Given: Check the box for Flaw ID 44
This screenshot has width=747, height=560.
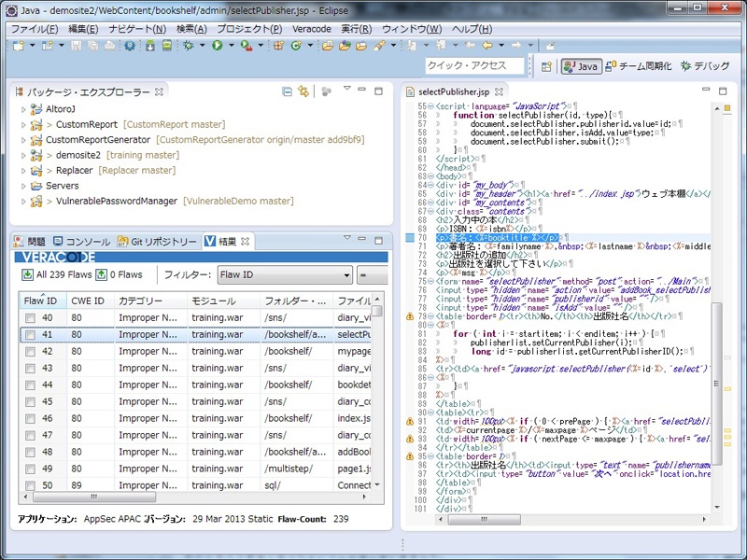Looking at the screenshot, I should 30,385.
